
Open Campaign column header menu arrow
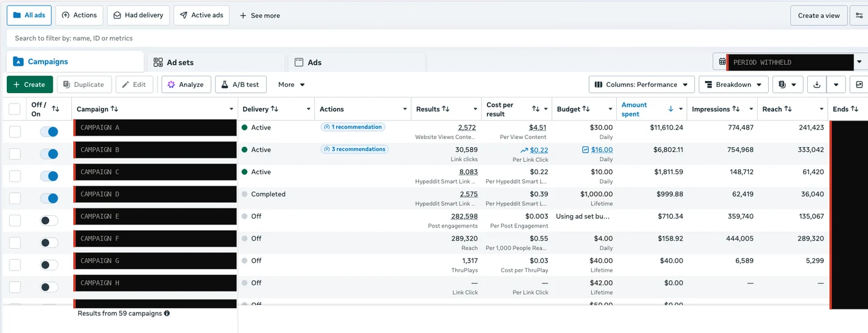tap(231, 109)
